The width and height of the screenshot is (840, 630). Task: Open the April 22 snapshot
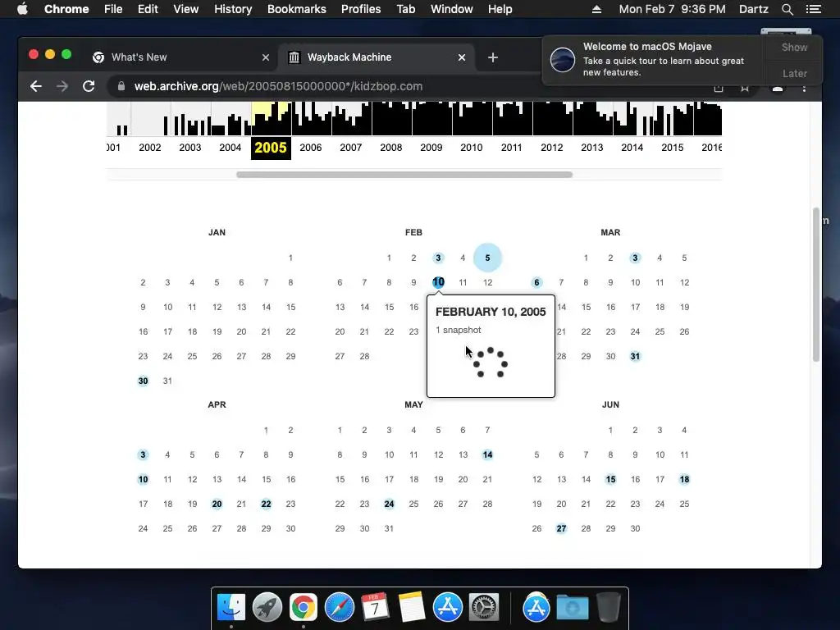point(267,504)
